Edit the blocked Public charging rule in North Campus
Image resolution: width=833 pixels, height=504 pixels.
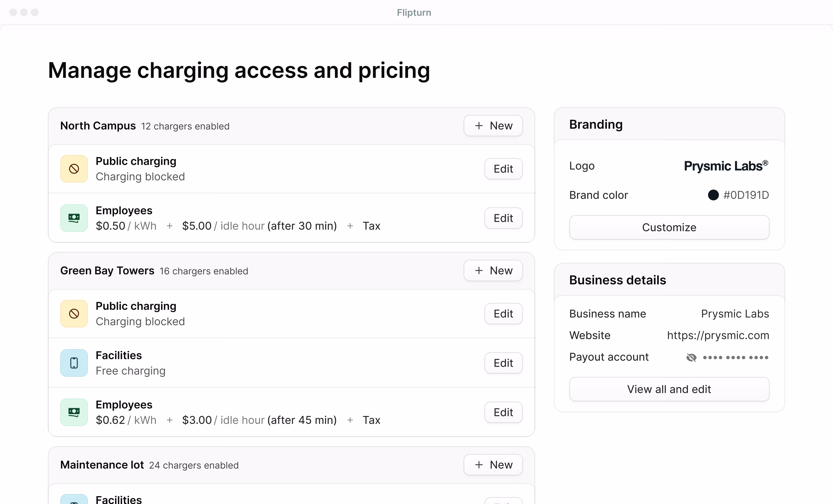pyautogui.click(x=503, y=169)
